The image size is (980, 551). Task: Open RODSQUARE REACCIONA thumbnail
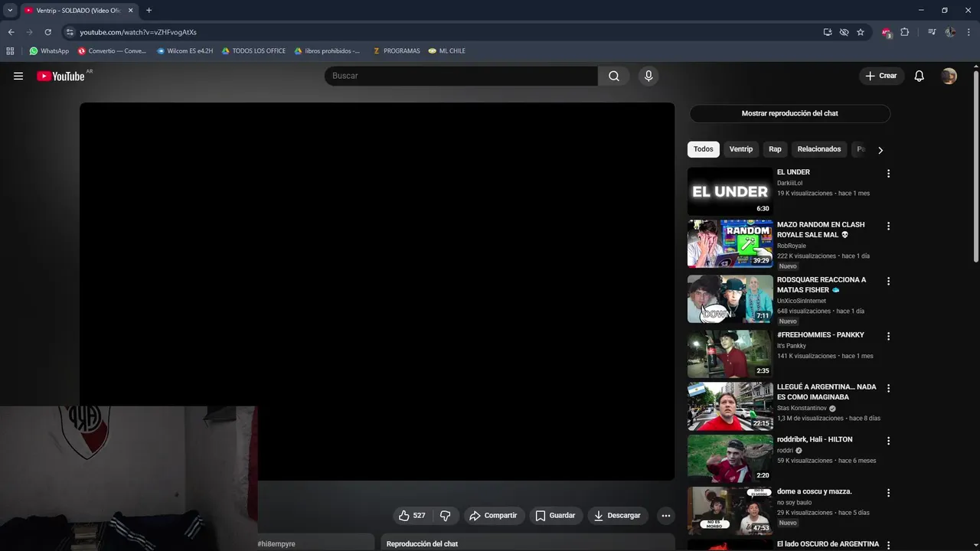tap(730, 298)
